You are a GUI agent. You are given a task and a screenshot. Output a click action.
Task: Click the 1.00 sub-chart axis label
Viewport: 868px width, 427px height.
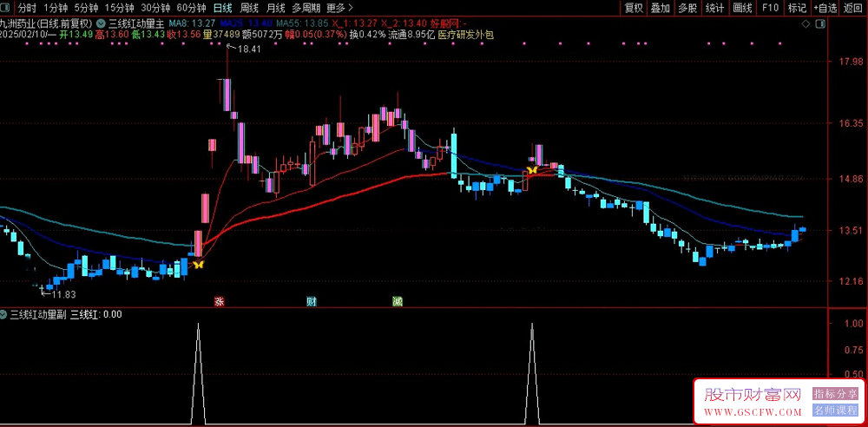(x=854, y=324)
